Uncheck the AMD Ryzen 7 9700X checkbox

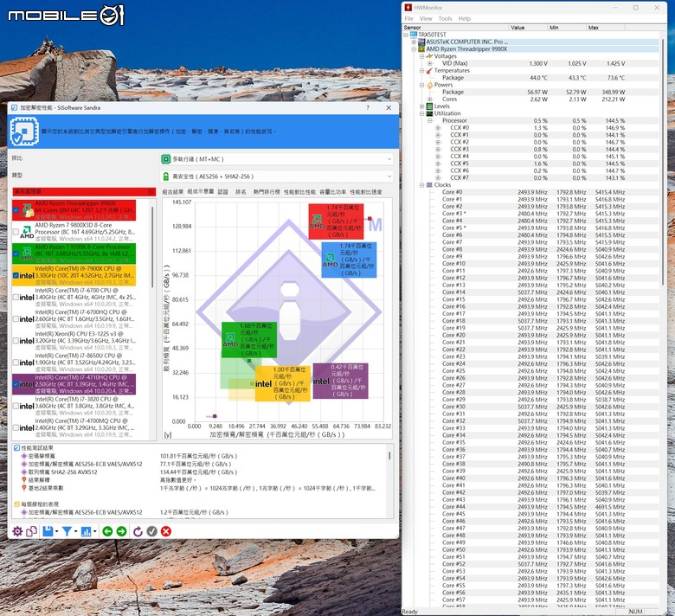coord(16,254)
